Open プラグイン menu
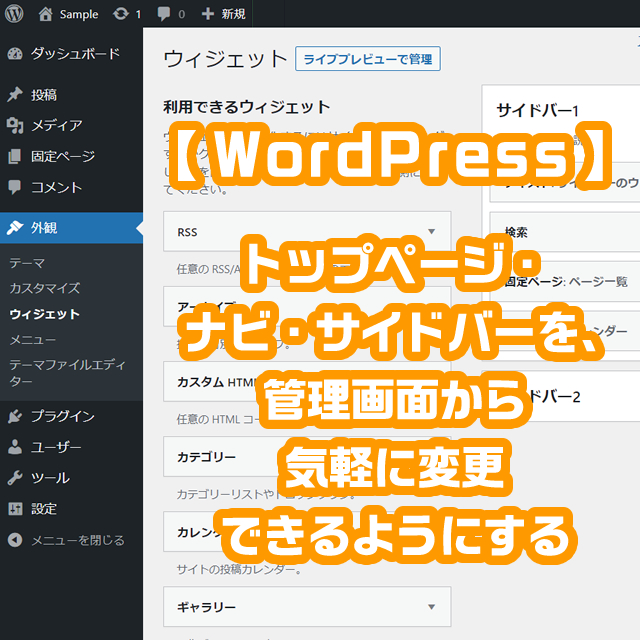This screenshot has height=640, width=640. click(71, 416)
